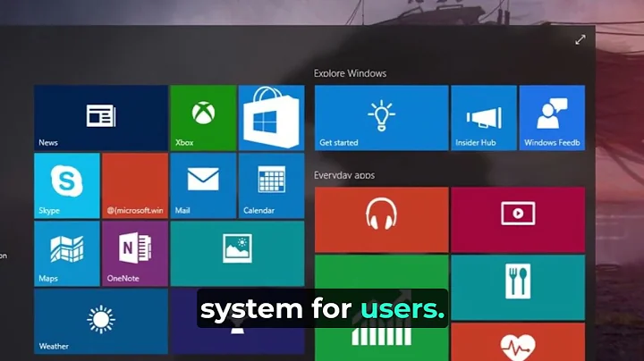Expand Start menu to full screen

pyautogui.click(x=580, y=40)
